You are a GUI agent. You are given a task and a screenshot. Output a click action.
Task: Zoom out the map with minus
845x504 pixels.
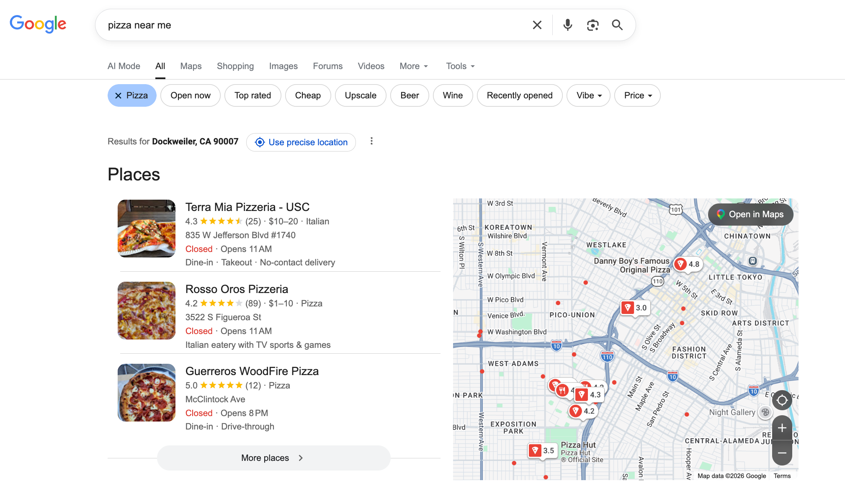pos(782,453)
